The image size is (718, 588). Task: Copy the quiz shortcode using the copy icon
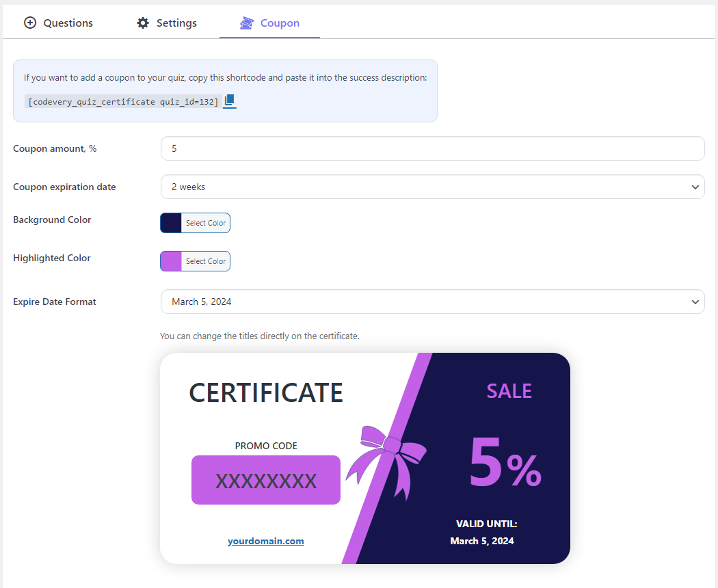229,101
